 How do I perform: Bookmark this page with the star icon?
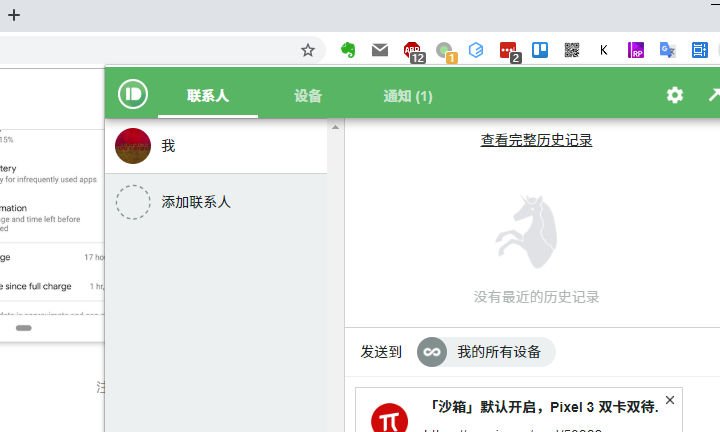[x=308, y=50]
